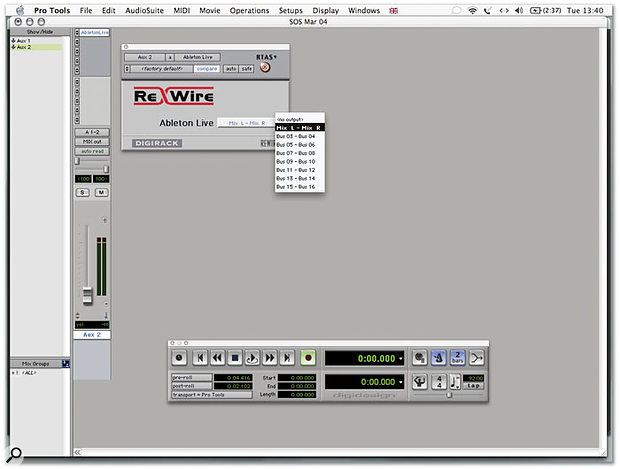The image size is (620, 469).
Task: Toggle the 2 bars Countoff button
Action: coord(457,358)
